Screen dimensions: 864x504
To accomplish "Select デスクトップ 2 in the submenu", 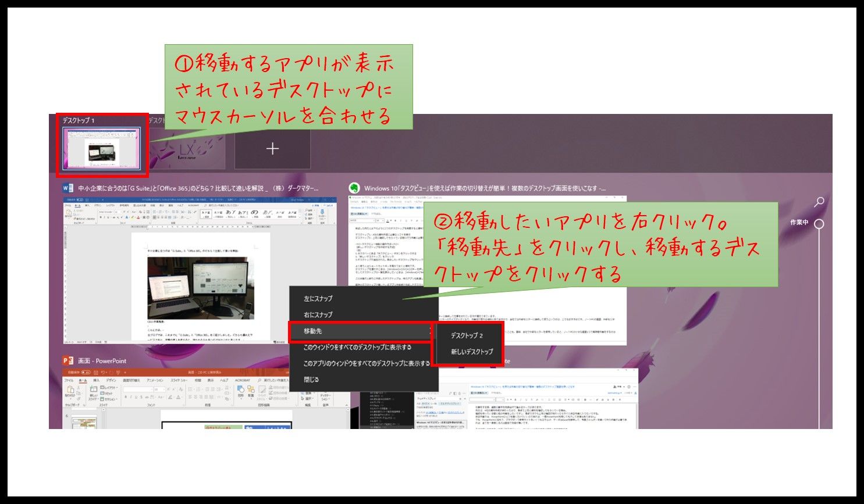I will [467, 336].
